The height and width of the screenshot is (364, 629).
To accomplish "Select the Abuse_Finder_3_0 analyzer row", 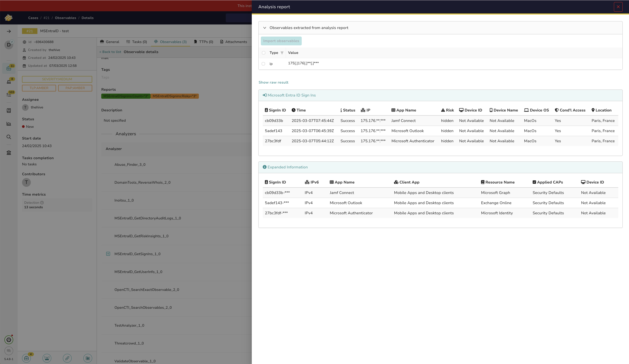I will [176, 165].
